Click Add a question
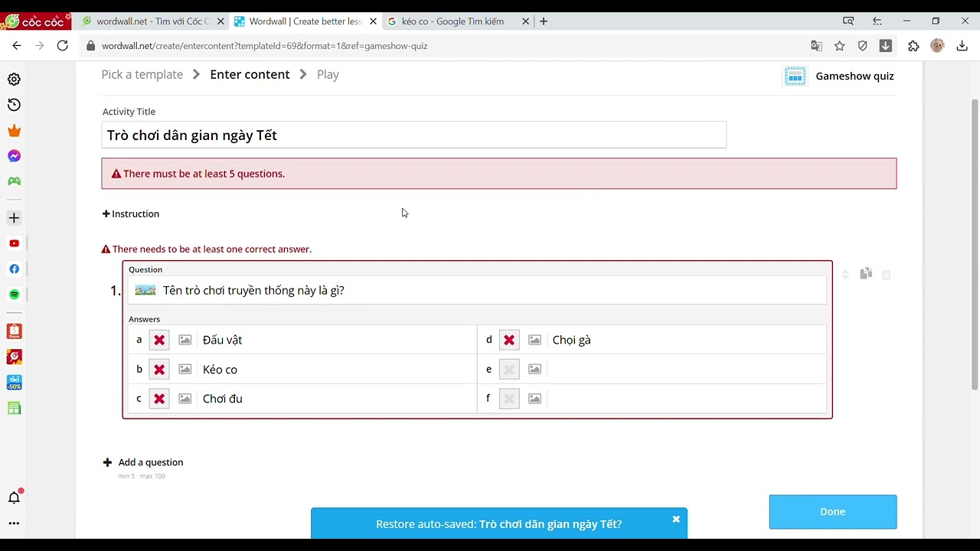This screenshot has width=980, height=551. pos(143,462)
